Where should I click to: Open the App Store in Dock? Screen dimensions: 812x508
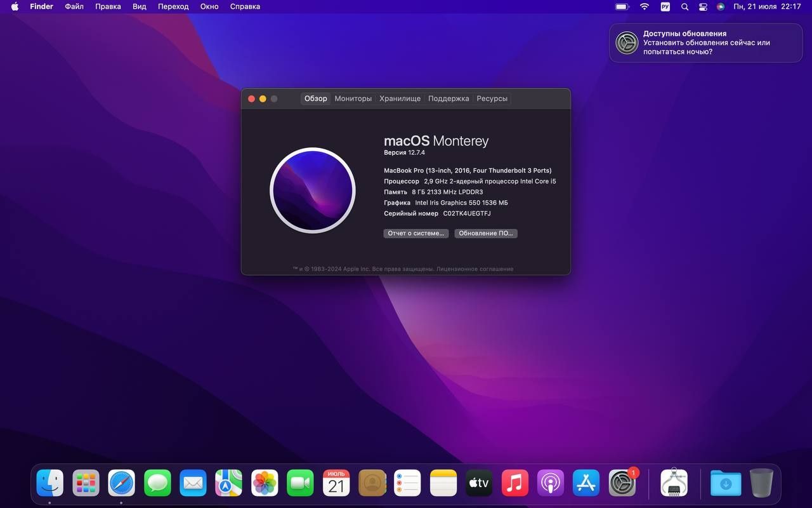(x=586, y=483)
